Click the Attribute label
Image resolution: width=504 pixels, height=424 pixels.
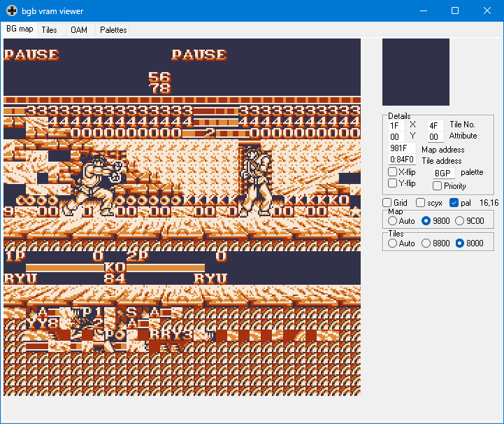[463, 136]
